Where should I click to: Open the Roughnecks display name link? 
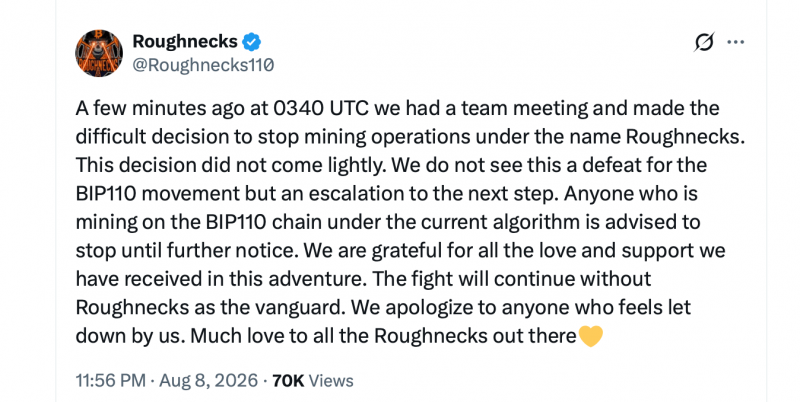(185, 41)
